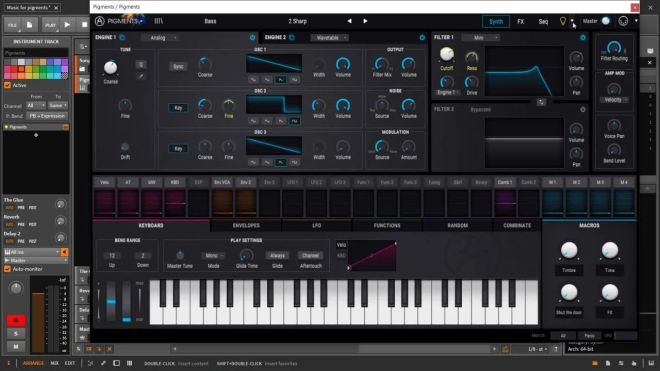This screenshot has width=660, height=371.
Task: Click orange monitor icon next to All ins
Action: pyautogui.click(x=64, y=252)
